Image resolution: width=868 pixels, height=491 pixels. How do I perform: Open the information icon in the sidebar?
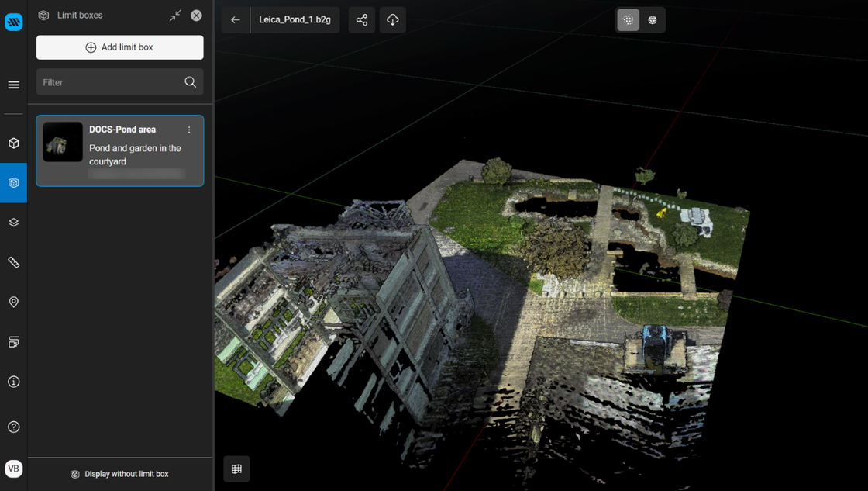(x=14, y=382)
